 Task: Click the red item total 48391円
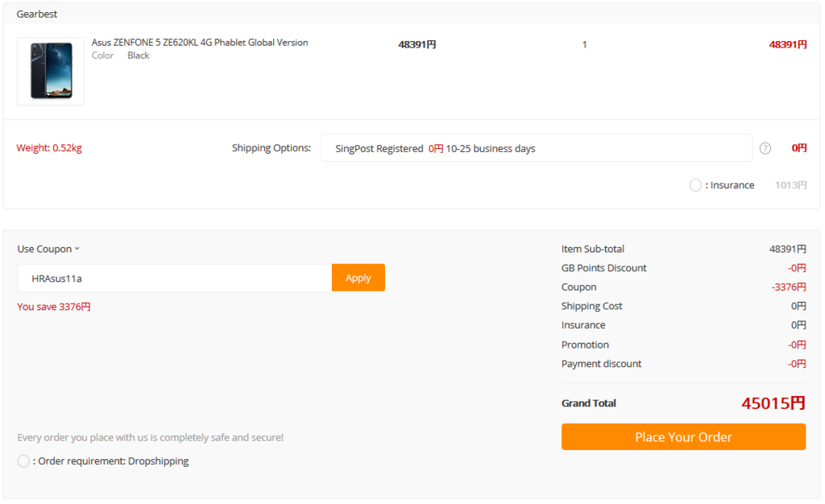(x=788, y=44)
